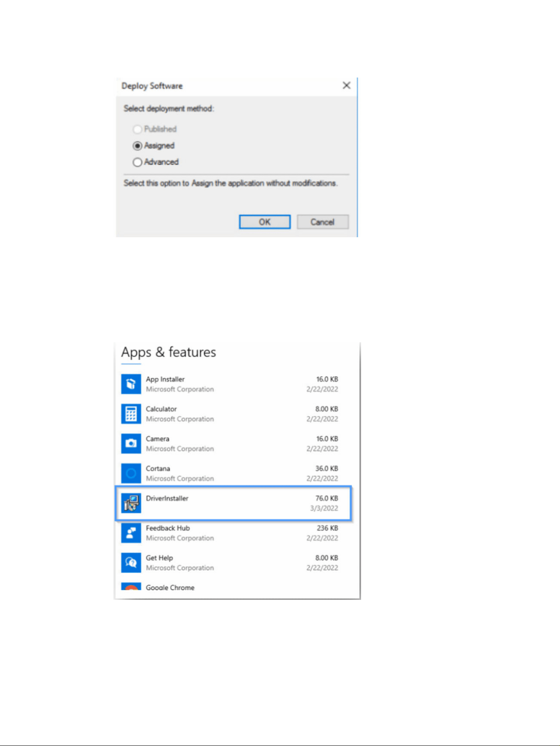The image size is (560, 746).
Task: Click the Get Help icon
Action: 131,563
